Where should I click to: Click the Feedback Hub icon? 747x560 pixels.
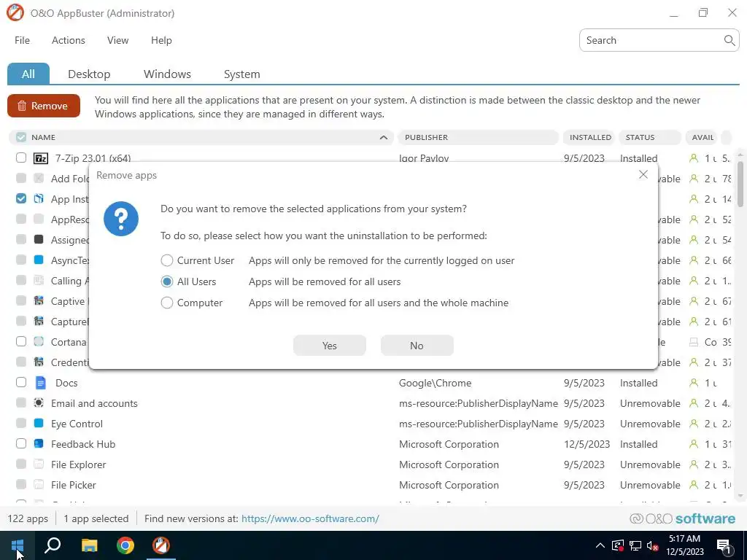(x=39, y=444)
